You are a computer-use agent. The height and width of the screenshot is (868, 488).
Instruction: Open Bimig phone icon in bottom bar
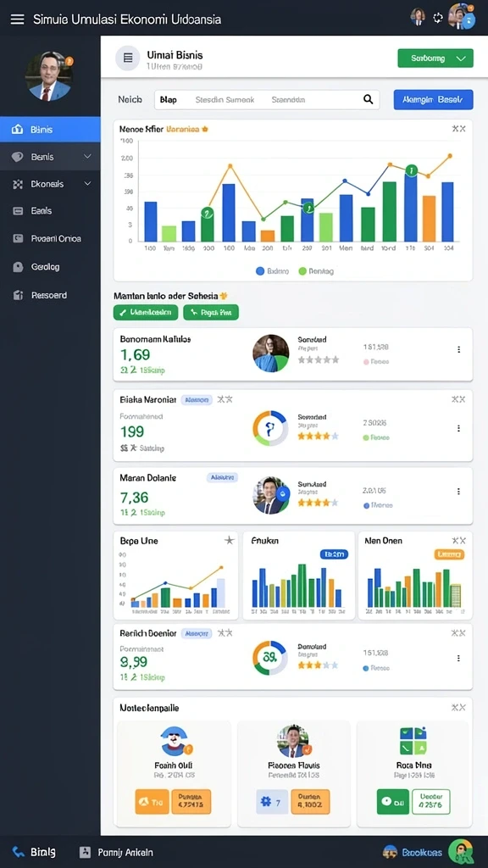(x=19, y=853)
